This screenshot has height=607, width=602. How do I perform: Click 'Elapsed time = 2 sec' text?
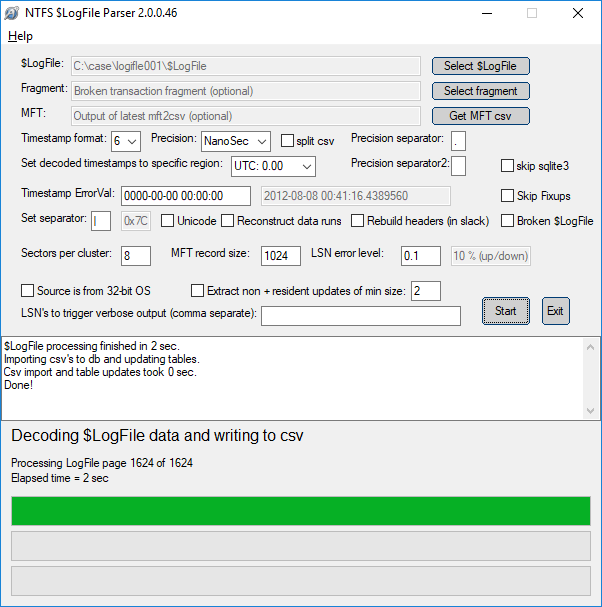point(60,478)
